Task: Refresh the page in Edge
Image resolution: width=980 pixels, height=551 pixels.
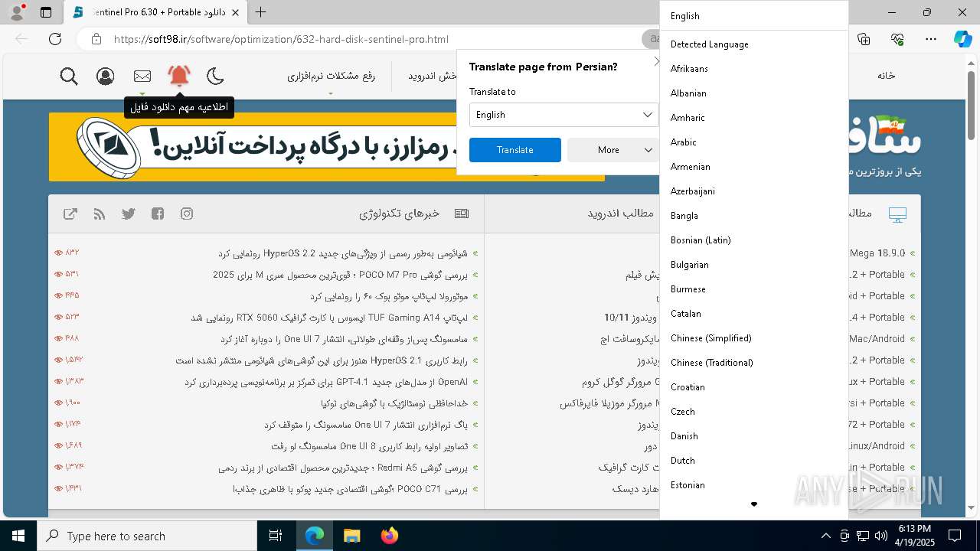Action: pos(55,39)
